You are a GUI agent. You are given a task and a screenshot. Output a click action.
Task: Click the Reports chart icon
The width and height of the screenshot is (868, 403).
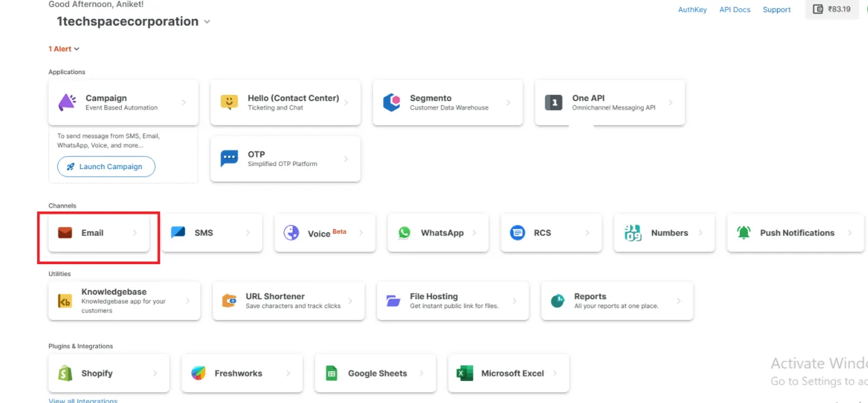558,301
